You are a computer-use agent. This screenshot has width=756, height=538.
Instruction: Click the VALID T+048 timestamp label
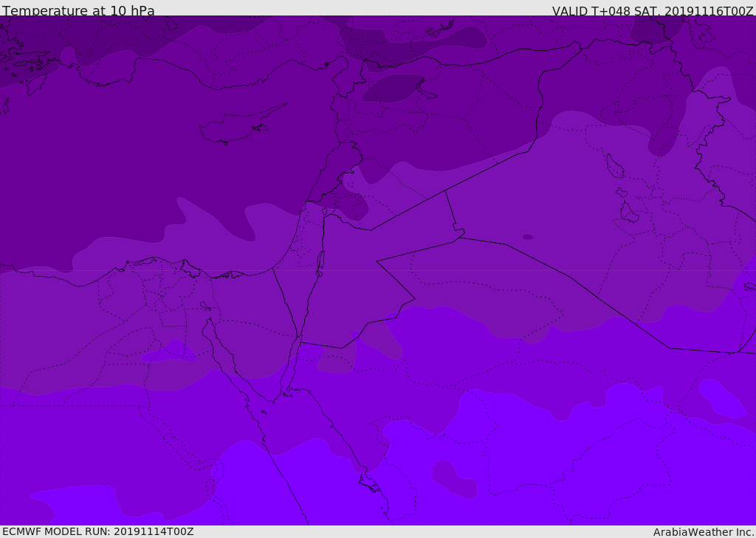[653, 10]
